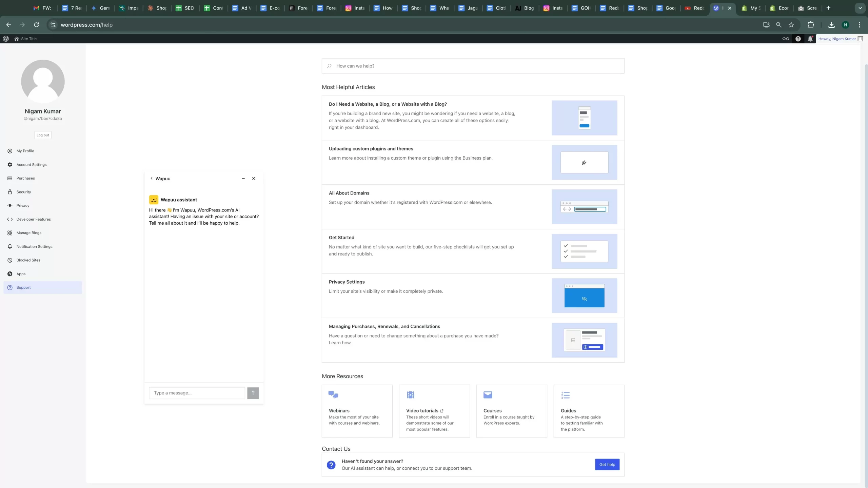This screenshot has height=488, width=868.
Task: Click the Video tutorials film icon
Action: 411,395
